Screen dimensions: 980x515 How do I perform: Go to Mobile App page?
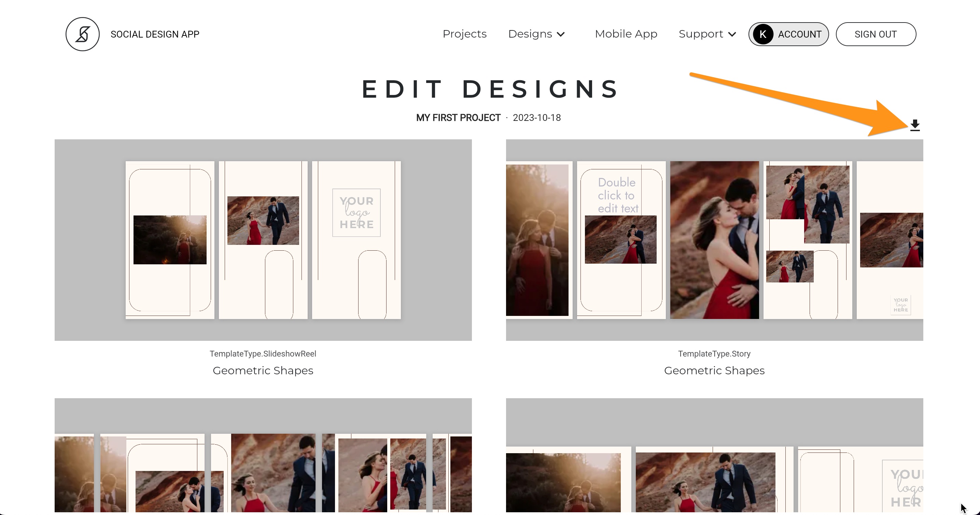point(626,34)
